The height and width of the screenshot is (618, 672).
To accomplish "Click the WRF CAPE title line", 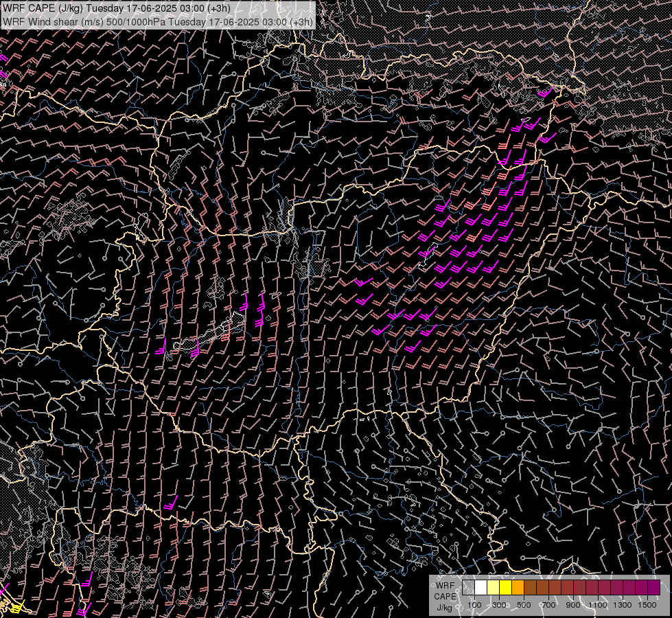I will 117,8.
